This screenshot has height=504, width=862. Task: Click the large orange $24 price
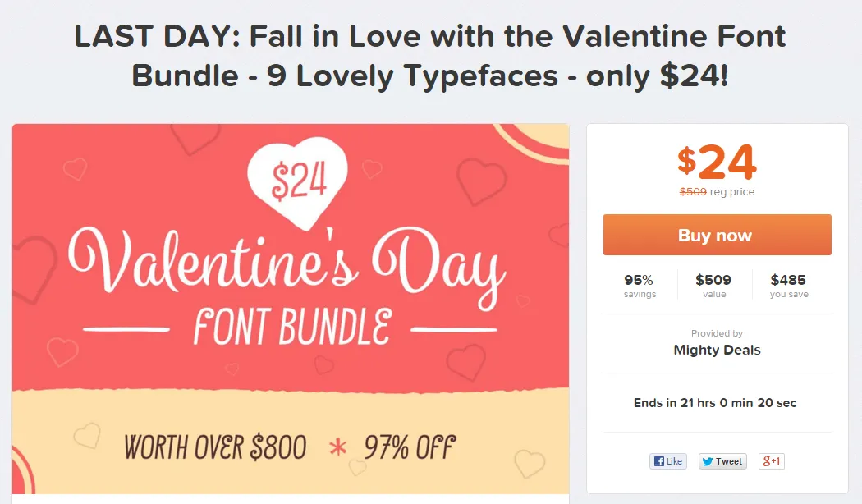[717, 162]
